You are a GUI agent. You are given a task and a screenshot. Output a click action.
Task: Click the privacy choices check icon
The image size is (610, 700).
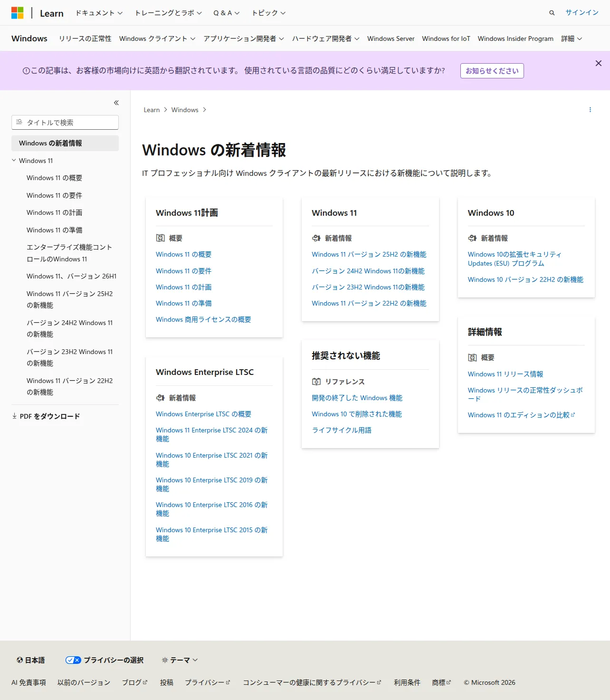[x=73, y=660]
